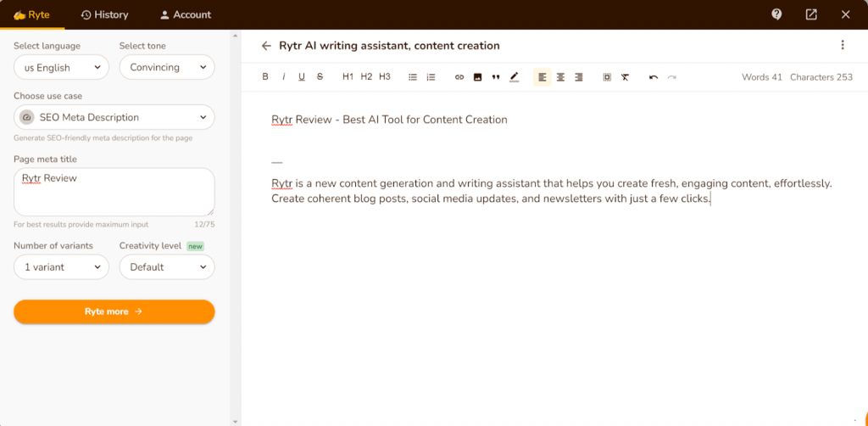
Task: Create a bulleted list
Action: coord(413,77)
